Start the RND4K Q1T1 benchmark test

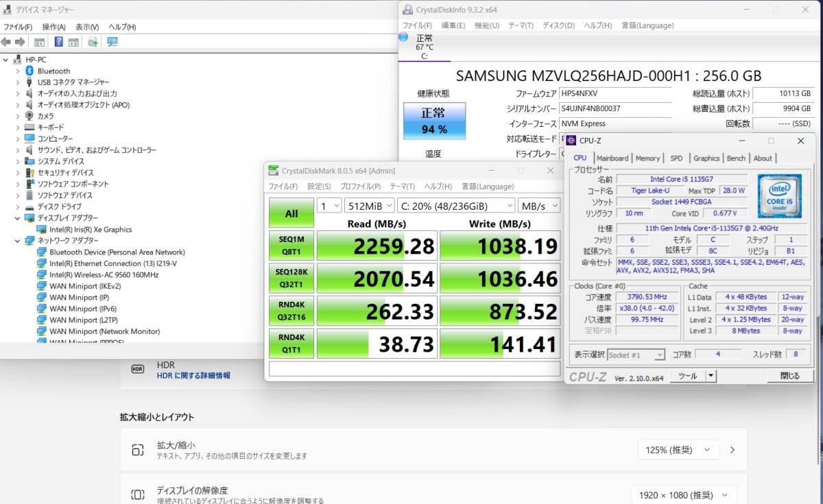coord(291,344)
